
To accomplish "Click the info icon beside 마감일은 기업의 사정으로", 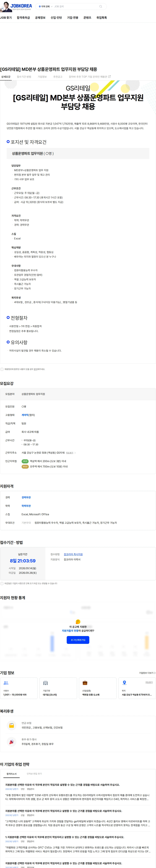I will tap(2, 583).
